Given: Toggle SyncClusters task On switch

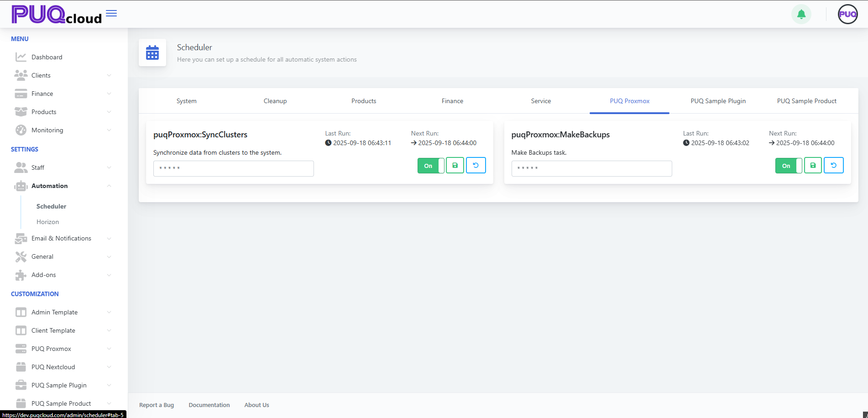Looking at the screenshot, I should [431, 166].
